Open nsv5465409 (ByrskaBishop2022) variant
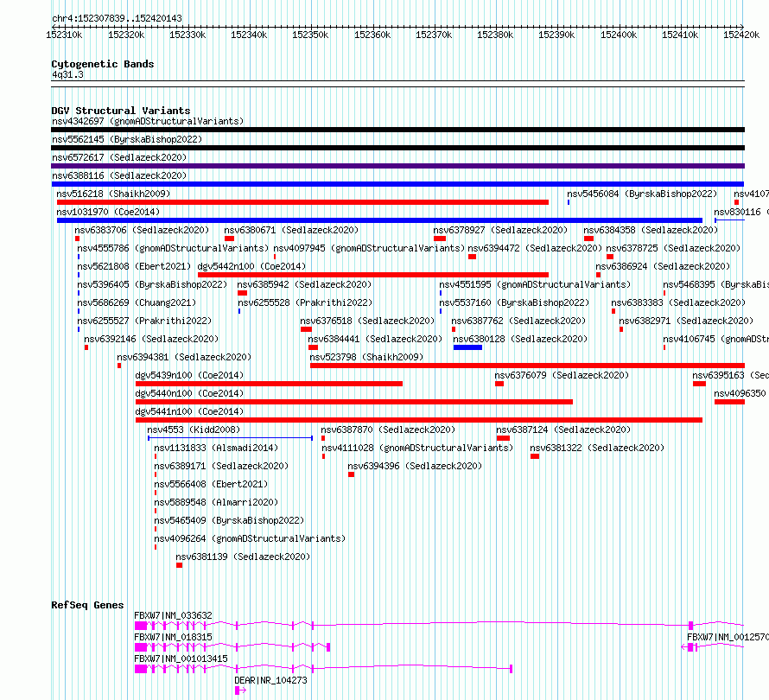Screen dimensions: 769x700 (x=229, y=520)
